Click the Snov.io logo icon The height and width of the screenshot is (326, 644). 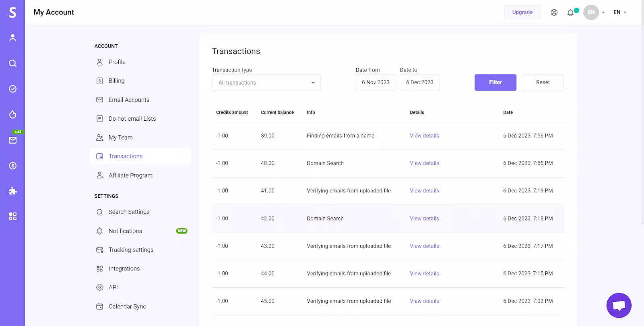[x=12, y=12]
